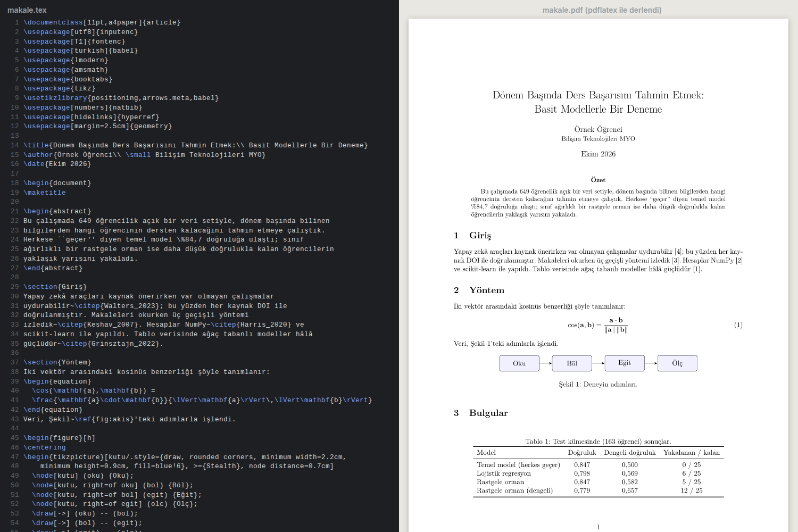Click the \section{Giriş} line in the editor

55,287
